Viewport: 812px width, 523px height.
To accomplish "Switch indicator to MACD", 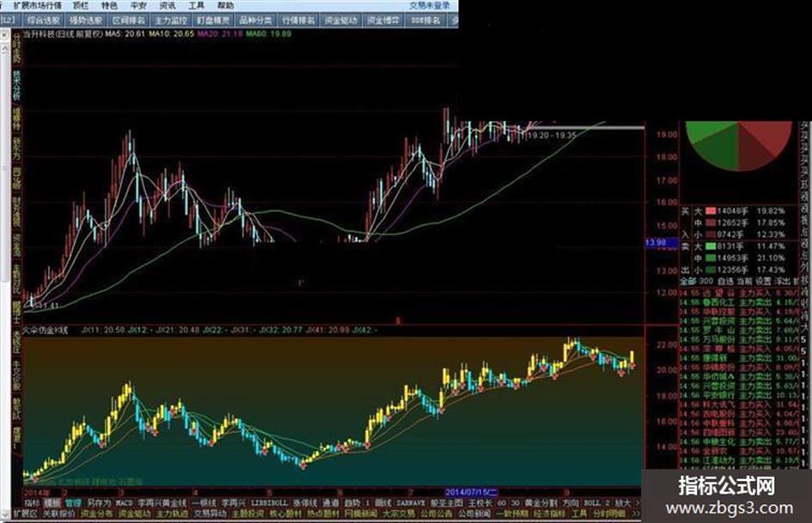I will pos(125,502).
